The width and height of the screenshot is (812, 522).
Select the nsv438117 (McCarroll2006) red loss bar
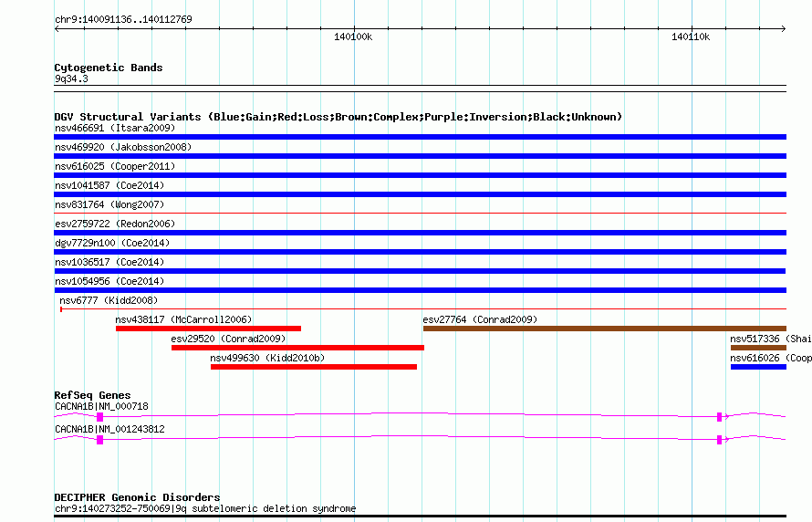pos(208,329)
